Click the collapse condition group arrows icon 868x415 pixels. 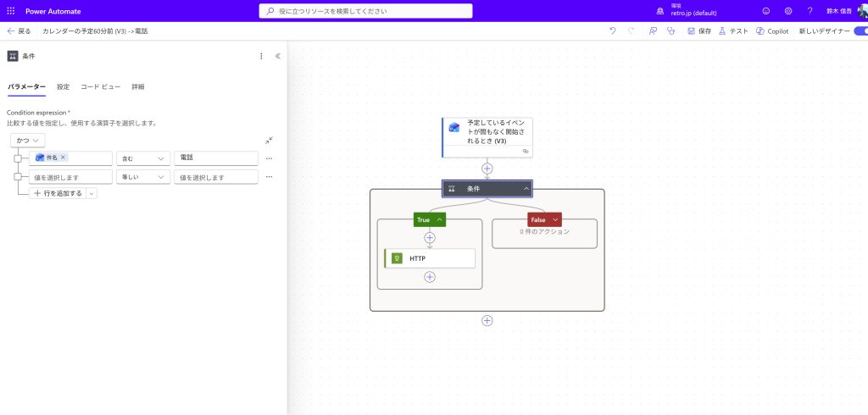pyautogui.click(x=269, y=141)
